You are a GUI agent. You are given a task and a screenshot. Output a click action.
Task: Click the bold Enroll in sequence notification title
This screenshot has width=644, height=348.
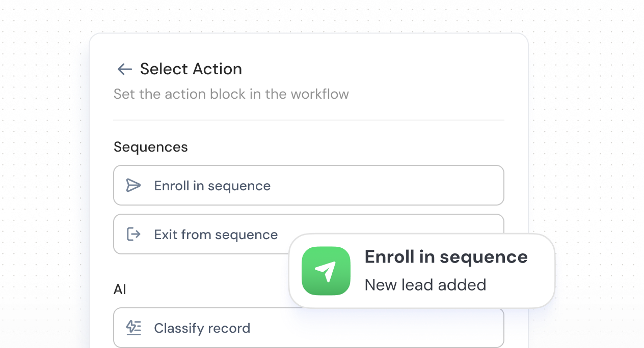coord(446,257)
